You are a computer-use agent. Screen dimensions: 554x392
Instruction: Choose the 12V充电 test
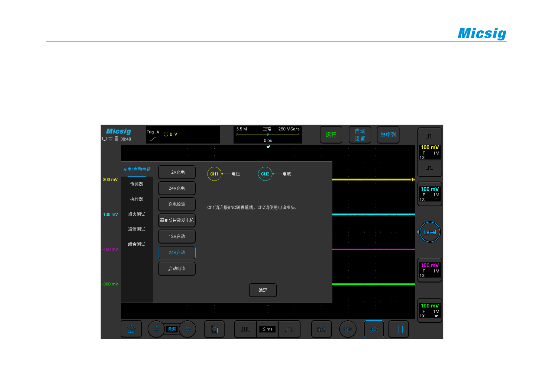(177, 172)
